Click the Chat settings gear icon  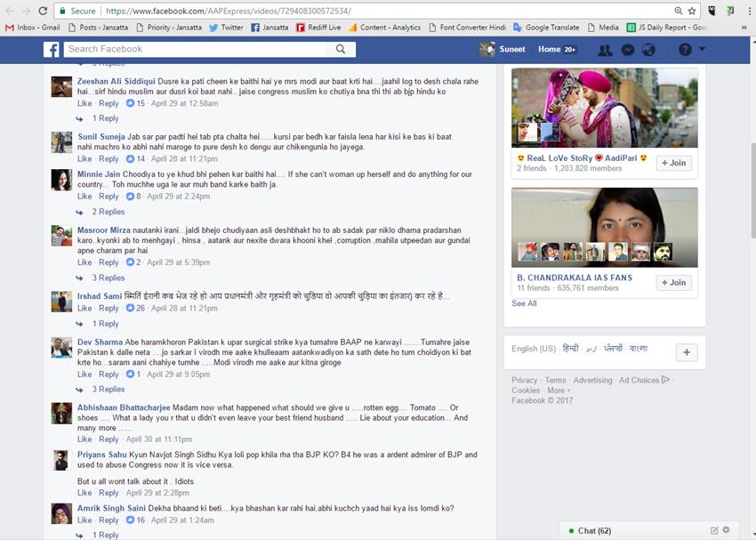click(726, 530)
